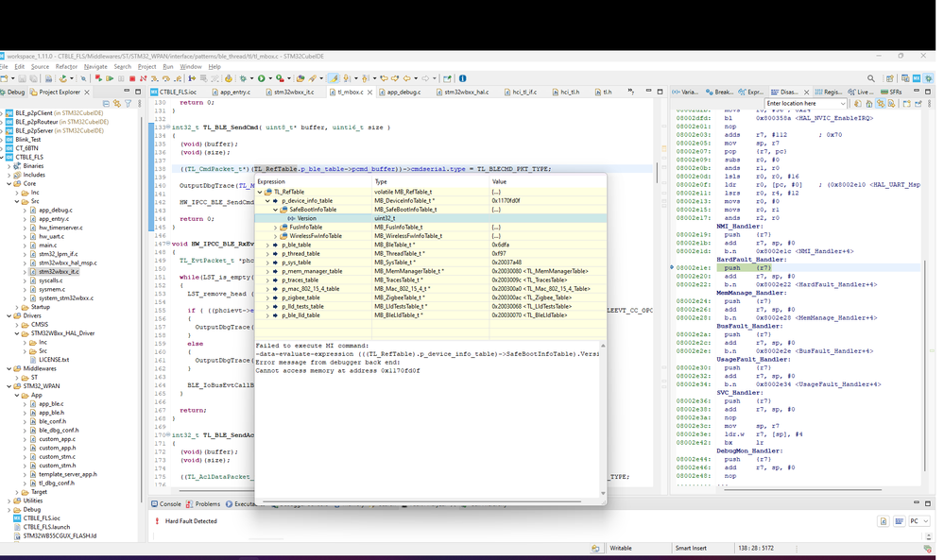This screenshot has width=944, height=560.
Task: Click the popup's horizontal scrollbar
Action: [x=421, y=501]
